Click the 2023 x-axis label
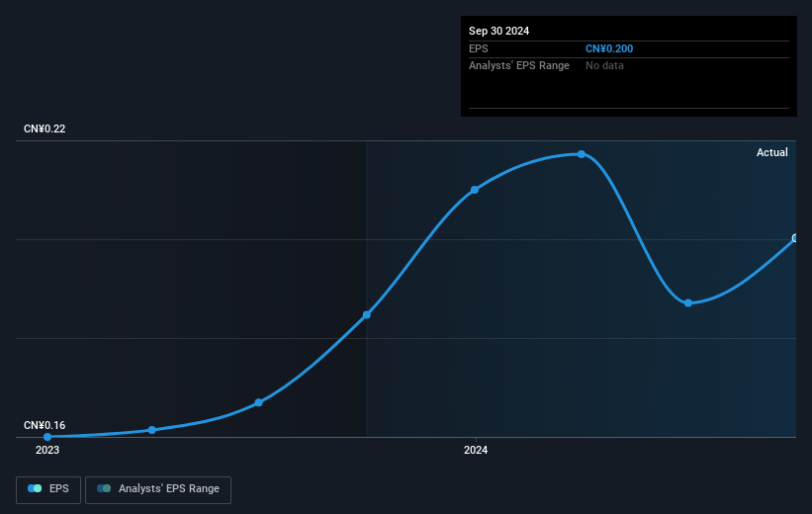Screen dimensions: 812x514 (x=47, y=450)
